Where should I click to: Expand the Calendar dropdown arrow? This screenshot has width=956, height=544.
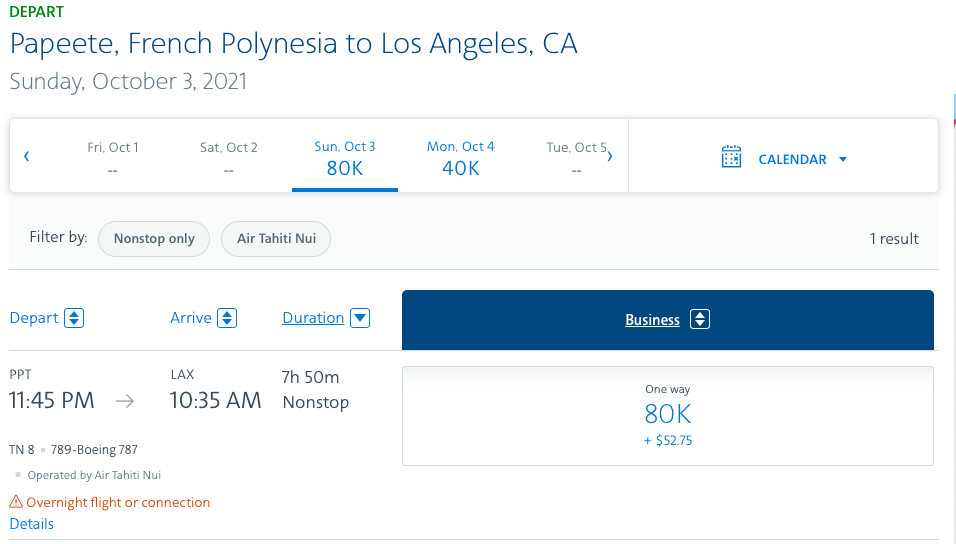843,159
